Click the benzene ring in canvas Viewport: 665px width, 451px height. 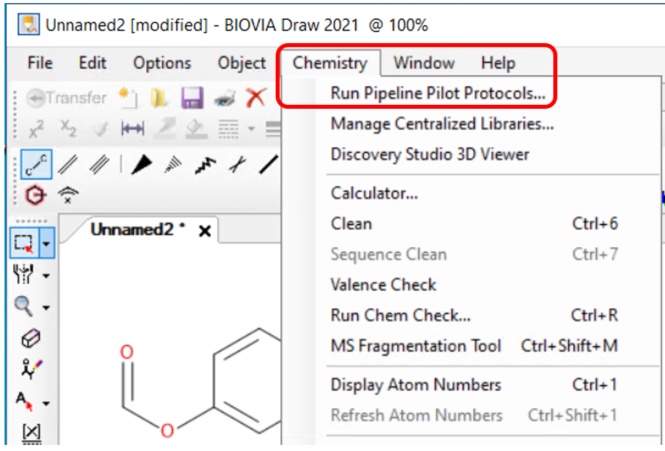[x=248, y=382]
